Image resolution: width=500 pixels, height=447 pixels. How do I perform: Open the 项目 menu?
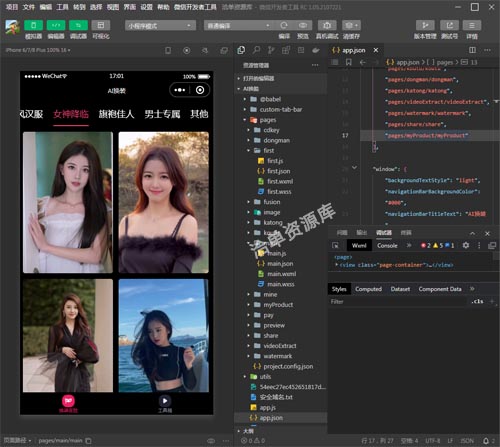tap(12, 7)
